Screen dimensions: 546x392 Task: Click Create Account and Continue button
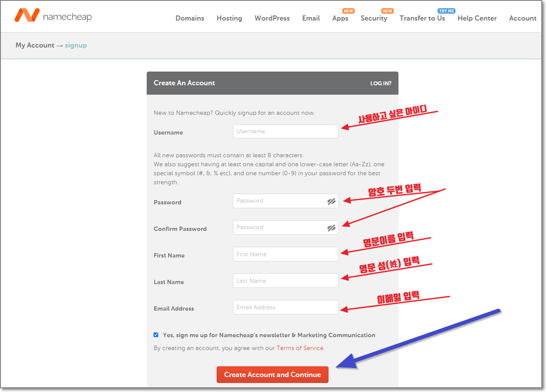272,374
